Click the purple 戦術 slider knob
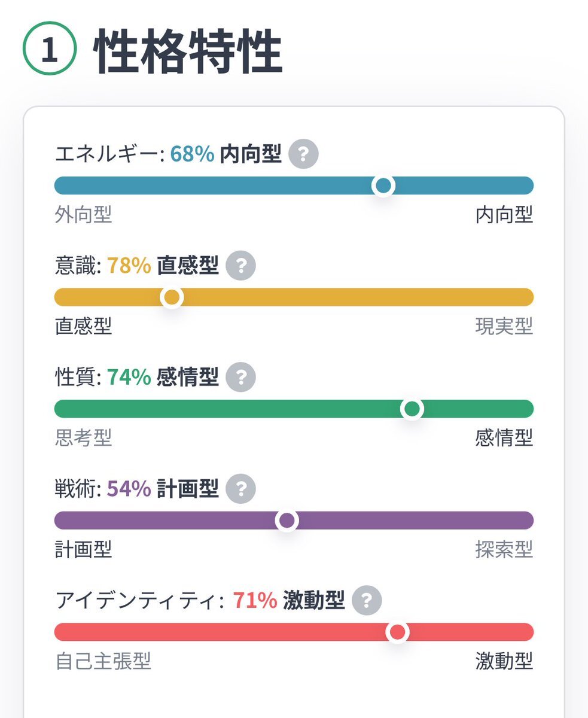Viewport: 588px width, 718px height. 287,521
